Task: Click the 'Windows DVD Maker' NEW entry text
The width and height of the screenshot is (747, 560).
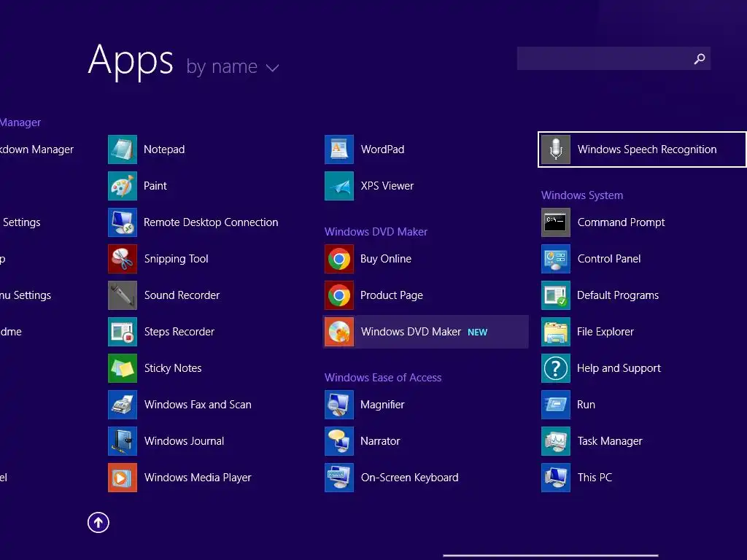Action: tap(411, 332)
